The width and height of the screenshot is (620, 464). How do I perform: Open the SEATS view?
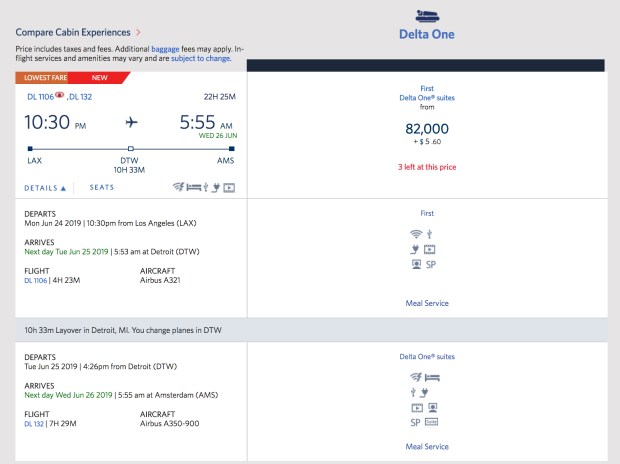(x=102, y=187)
